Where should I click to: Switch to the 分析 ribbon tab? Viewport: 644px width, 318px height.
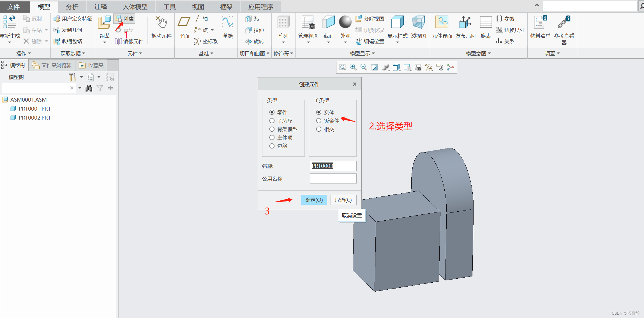tap(72, 7)
